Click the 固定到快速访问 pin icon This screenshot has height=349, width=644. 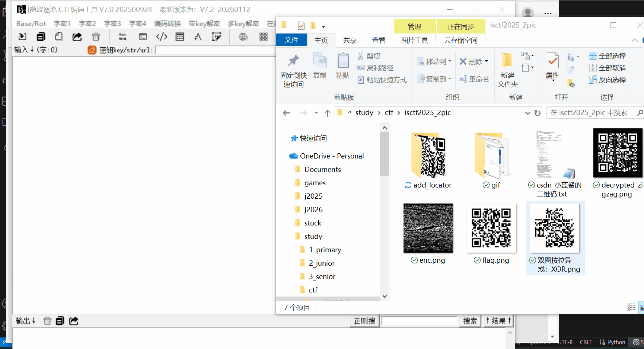(294, 61)
